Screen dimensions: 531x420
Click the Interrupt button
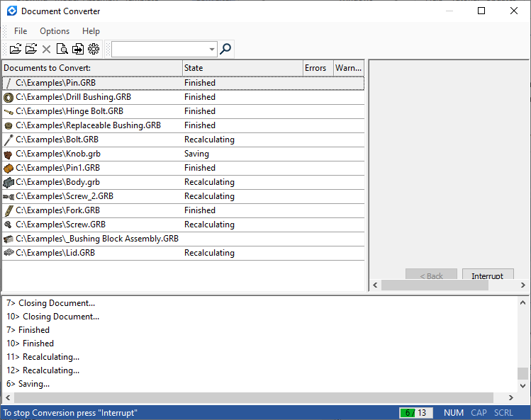tap(488, 275)
